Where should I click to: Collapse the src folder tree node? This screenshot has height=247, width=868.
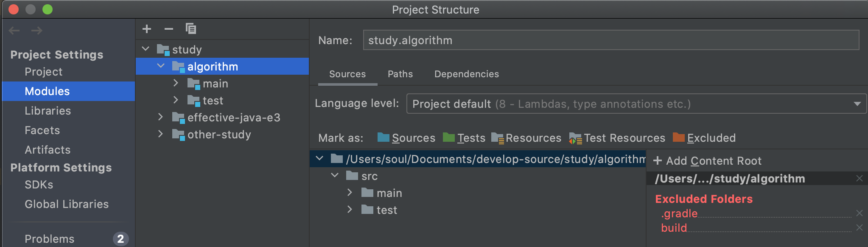[x=335, y=176]
